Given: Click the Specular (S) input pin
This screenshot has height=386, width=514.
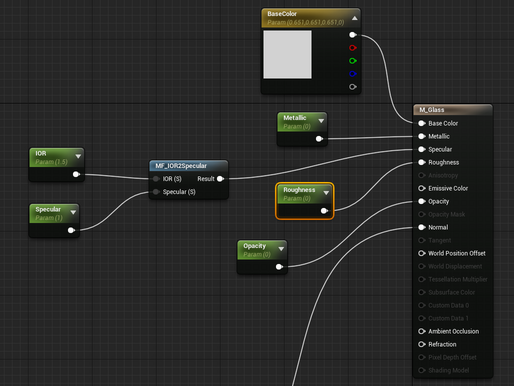Looking at the screenshot, I should (x=156, y=192).
